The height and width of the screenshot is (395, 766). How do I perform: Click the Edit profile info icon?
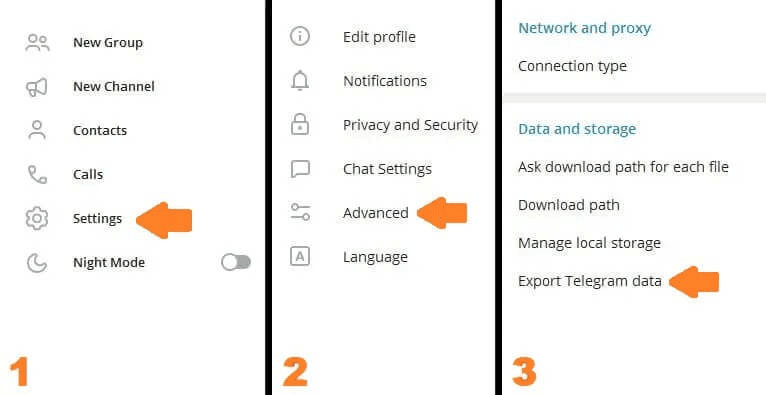coord(300,37)
